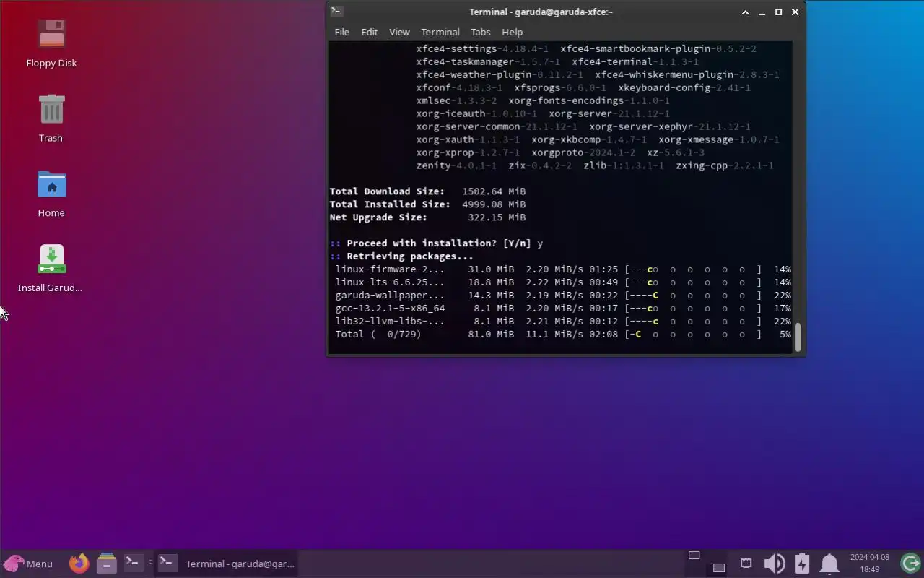Screen dimensions: 924x578
Task: Launch the Install Garuda desktop icon
Action: (x=51, y=269)
